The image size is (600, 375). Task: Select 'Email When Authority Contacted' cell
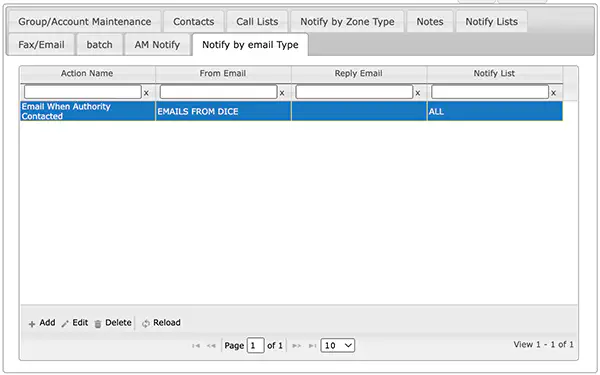(88, 111)
